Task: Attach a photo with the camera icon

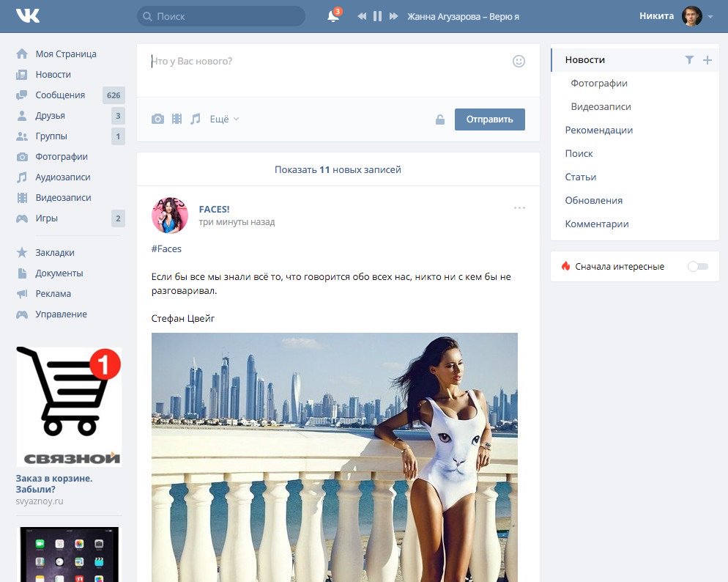Action: click(157, 119)
